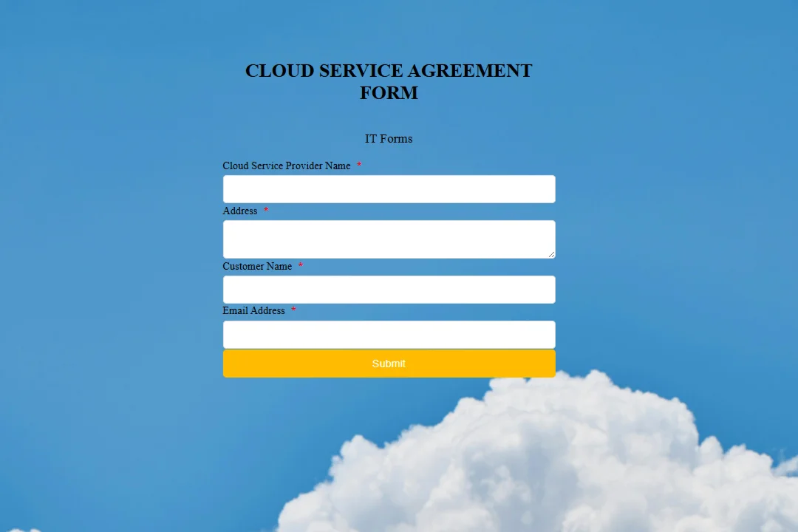Click the required asterisk next to Address

[x=266, y=211]
